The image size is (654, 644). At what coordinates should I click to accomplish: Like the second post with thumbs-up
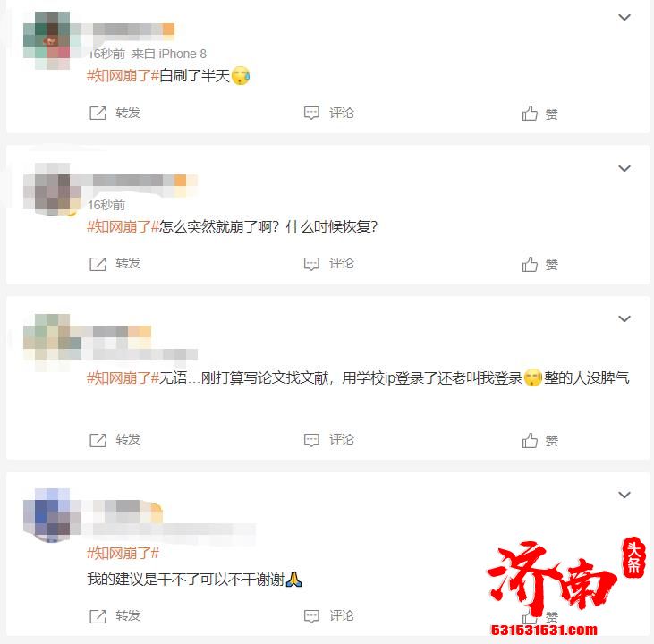tap(530, 264)
